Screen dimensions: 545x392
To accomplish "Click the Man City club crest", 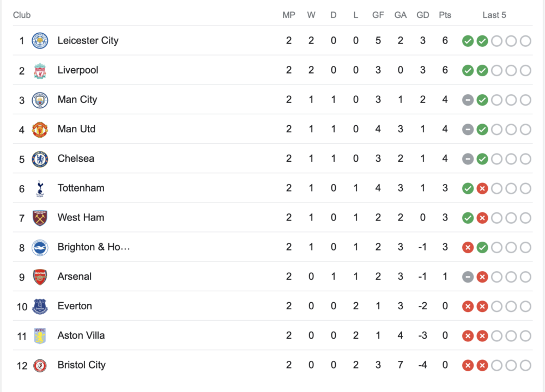I will tap(40, 100).
